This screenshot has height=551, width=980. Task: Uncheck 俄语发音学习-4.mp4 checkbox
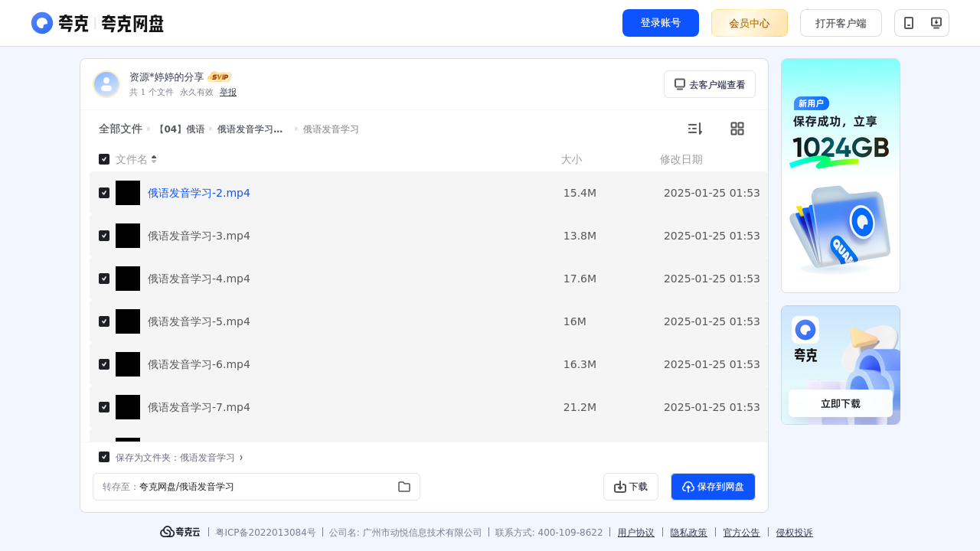[x=104, y=279]
